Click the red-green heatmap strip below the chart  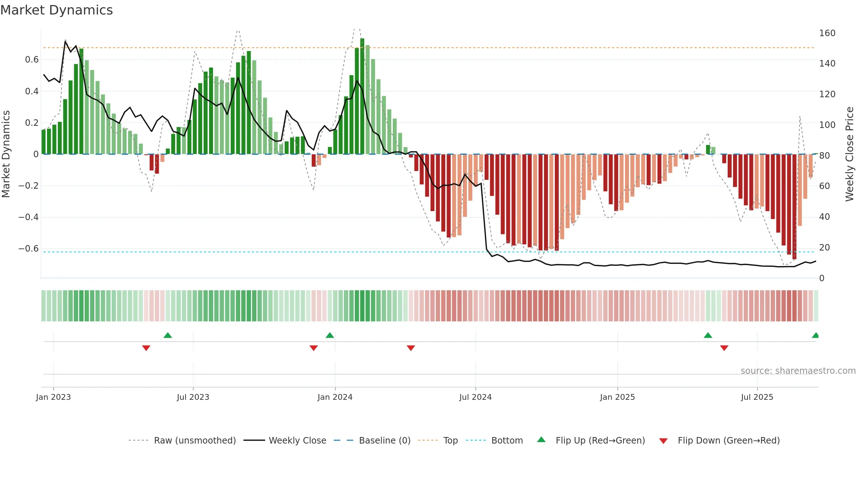(430, 306)
